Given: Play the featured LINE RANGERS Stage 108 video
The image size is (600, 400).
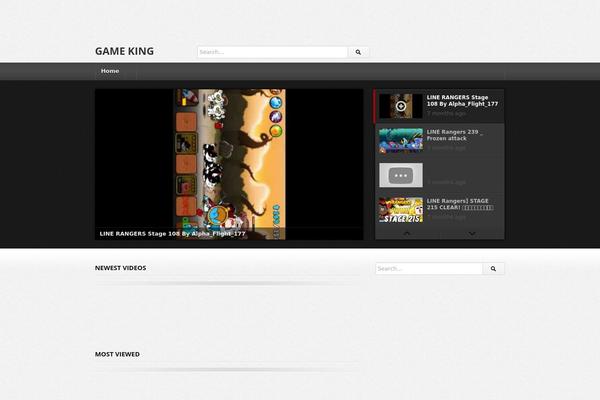Looking at the screenshot, I should coord(229,164).
